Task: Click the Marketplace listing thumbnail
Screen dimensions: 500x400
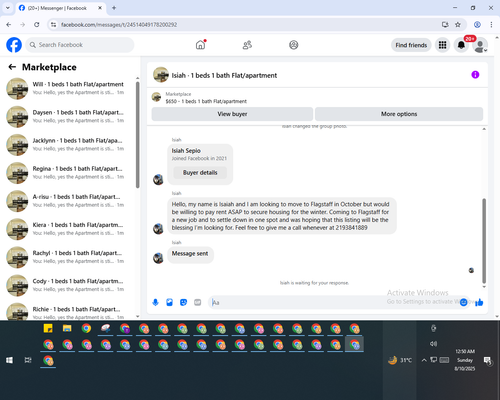Action: (x=156, y=97)
